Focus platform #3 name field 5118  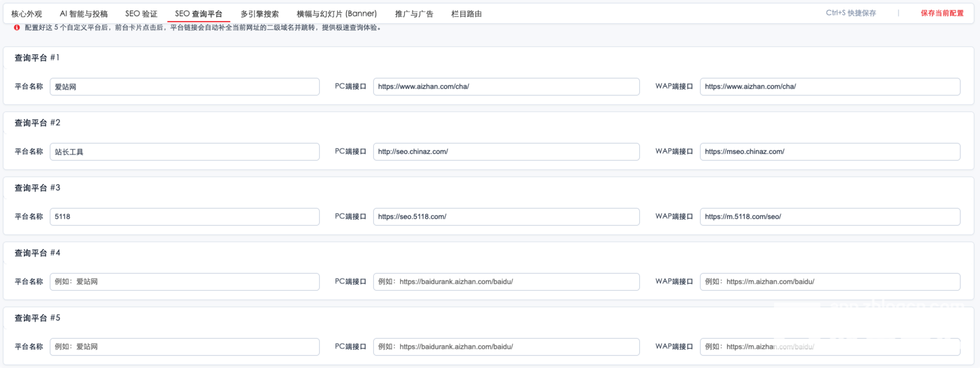pyautogui.click(x=184, y=217)
